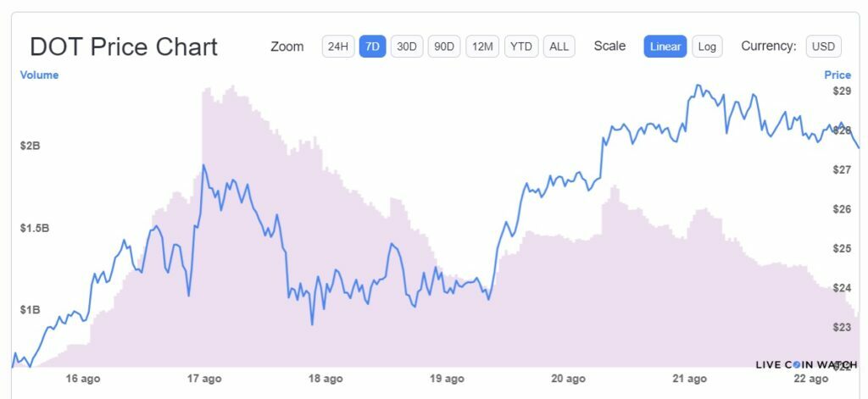Screen dimensions: 868x399
Task: Click the 21 ago date marker
Action: click(x=689, y=379)
